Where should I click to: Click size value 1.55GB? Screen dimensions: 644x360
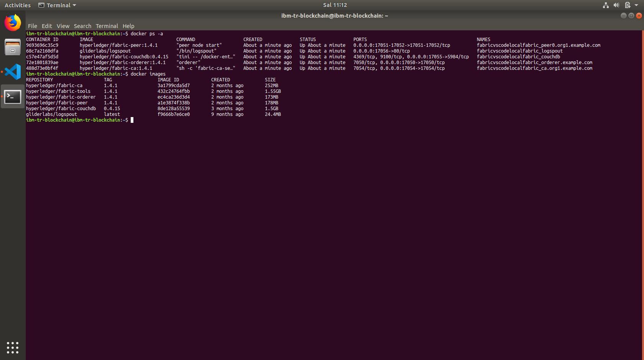tap(273, 91)
